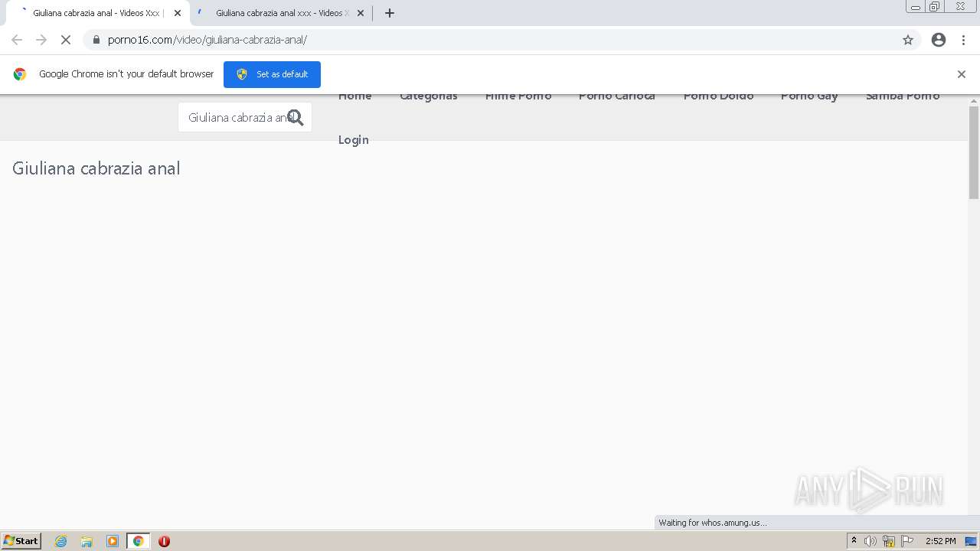
Task: Click the Chrome logo in the notification bar
Action: [x=20, y=74]
